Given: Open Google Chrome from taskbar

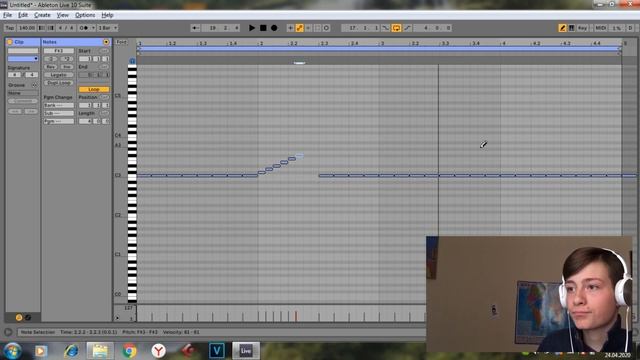Looking at the screenshot, I should [129, 351].
